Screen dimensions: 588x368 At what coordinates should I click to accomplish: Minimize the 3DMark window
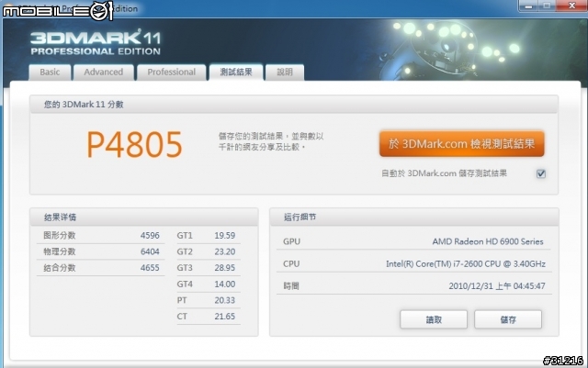click(529, 6)
